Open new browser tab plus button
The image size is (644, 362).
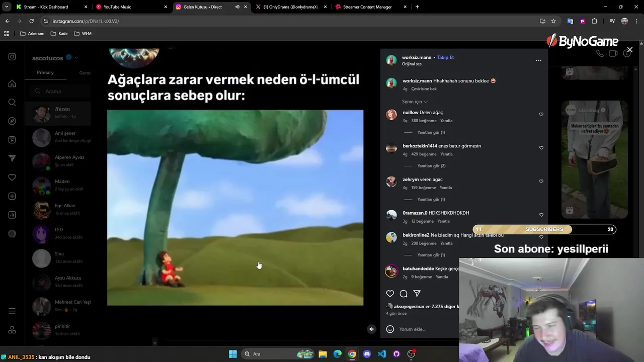pyautogui.click(x=417, y=7)
